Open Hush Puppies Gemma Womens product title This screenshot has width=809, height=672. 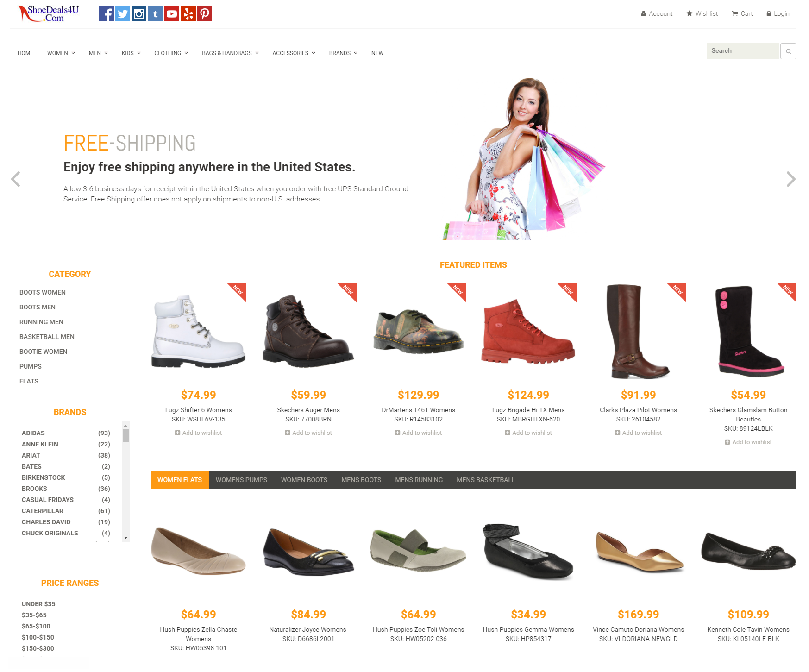click(528, 629)
